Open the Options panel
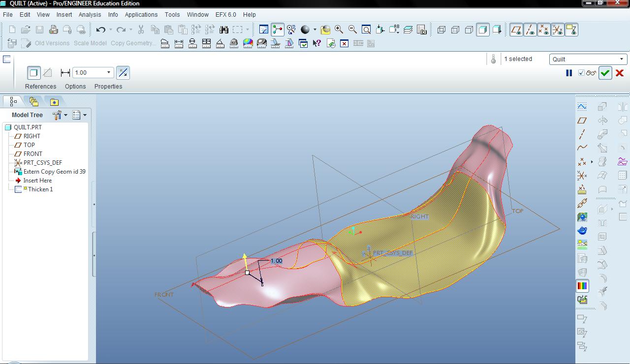Screen dimensions: 630x364 pyautogui.click(x=75, y=87)
